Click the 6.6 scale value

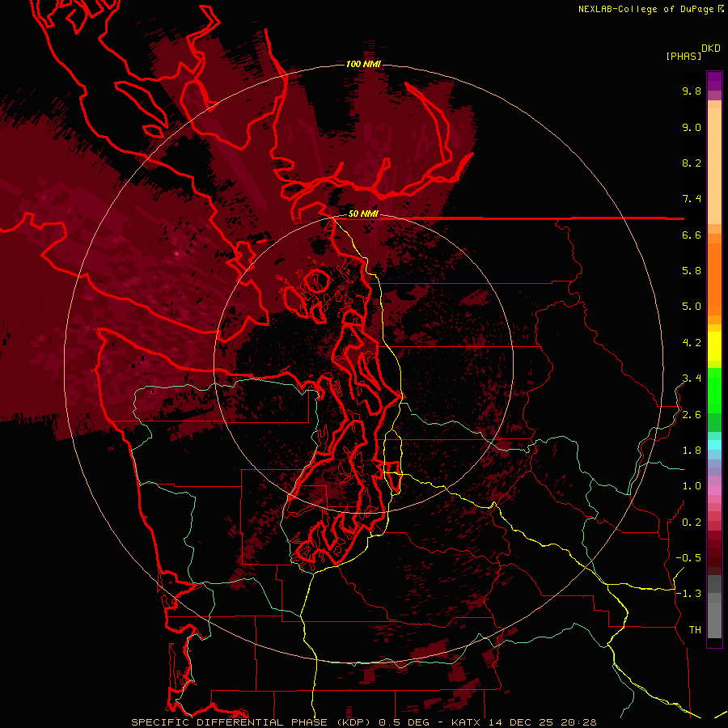(x=692, y=235)
